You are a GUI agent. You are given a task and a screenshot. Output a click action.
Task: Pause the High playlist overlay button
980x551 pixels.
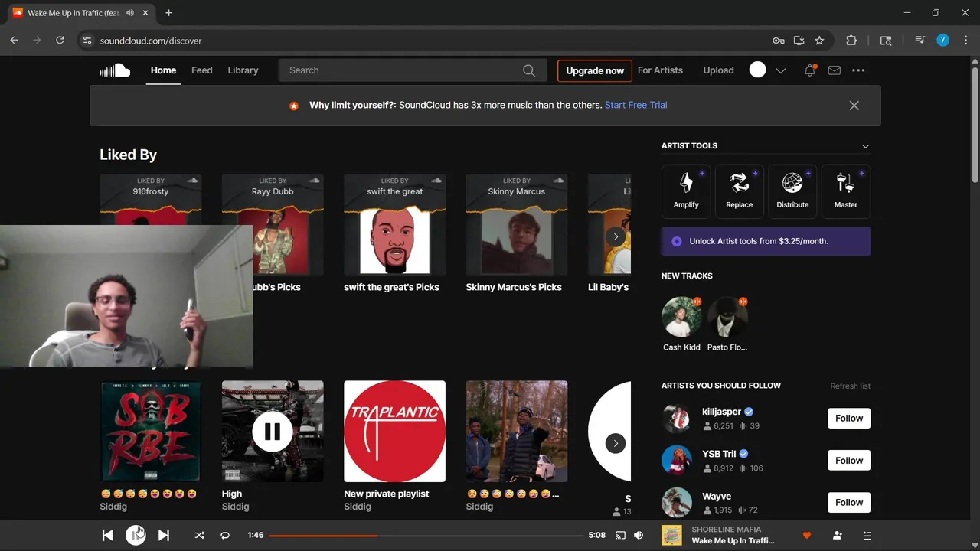(x=272, y=432)
